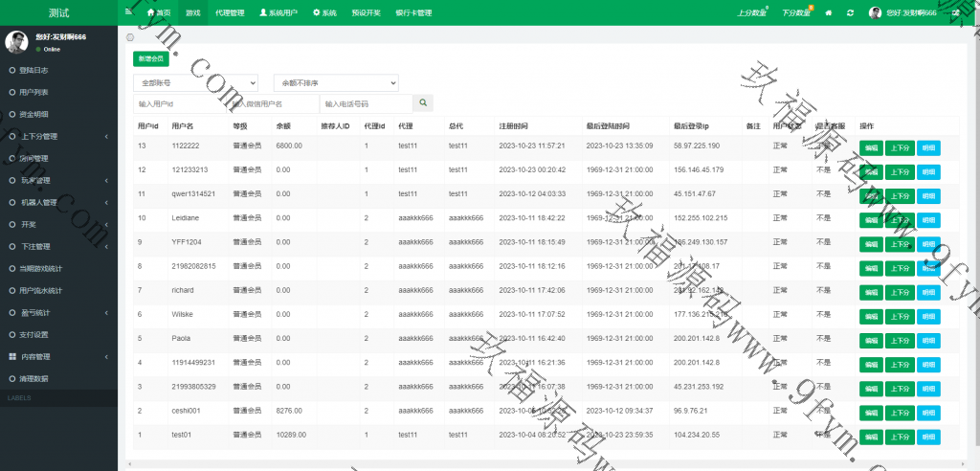Open the 余额不排序 sorting dropdown
The image size is (980, 471).
point(335,82)
